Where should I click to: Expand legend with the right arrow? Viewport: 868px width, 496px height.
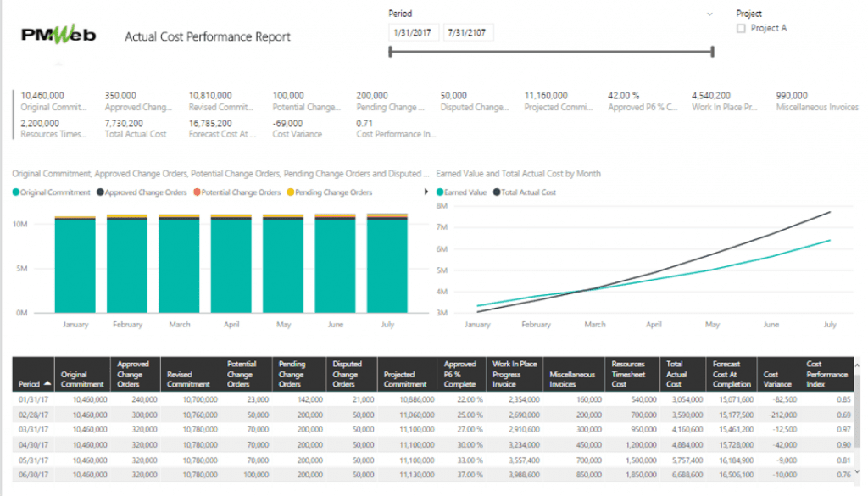426,192
